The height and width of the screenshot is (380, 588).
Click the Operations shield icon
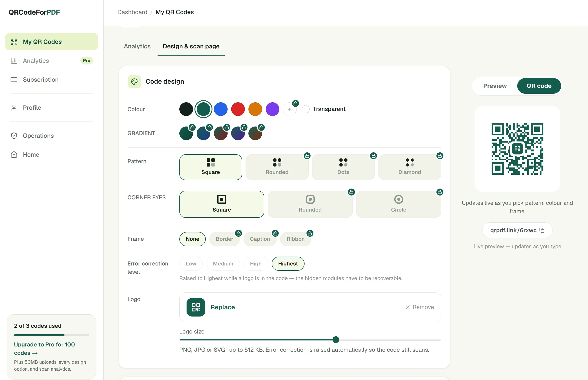point(14,135)
